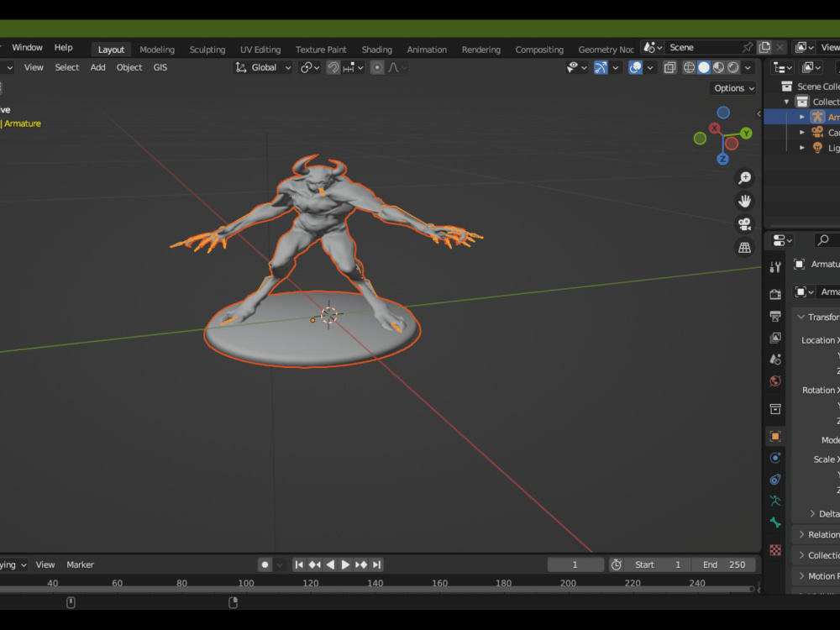
Task: Switch to the Sculpting workspace tab
Action: (207, 50)
